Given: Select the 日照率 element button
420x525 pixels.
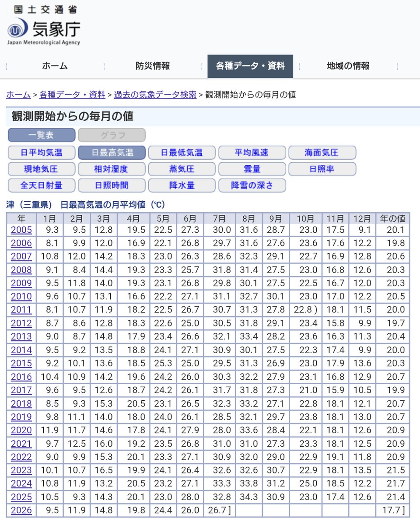Looking at the screenshot, I should 322,169.
